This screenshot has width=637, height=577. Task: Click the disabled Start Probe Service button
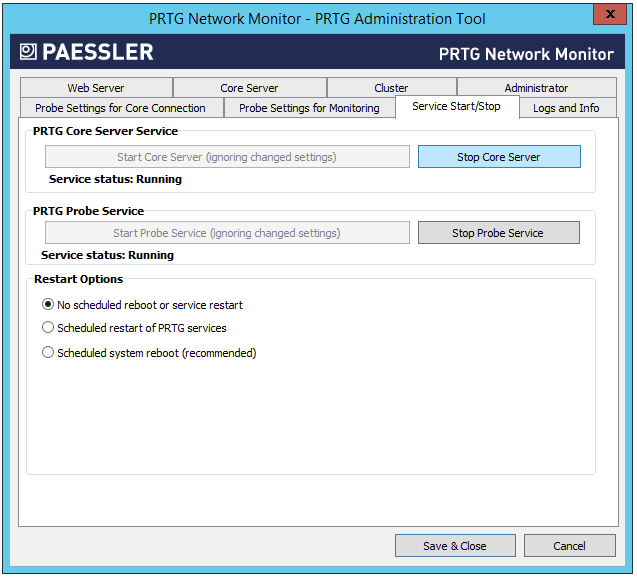point(227,232)
